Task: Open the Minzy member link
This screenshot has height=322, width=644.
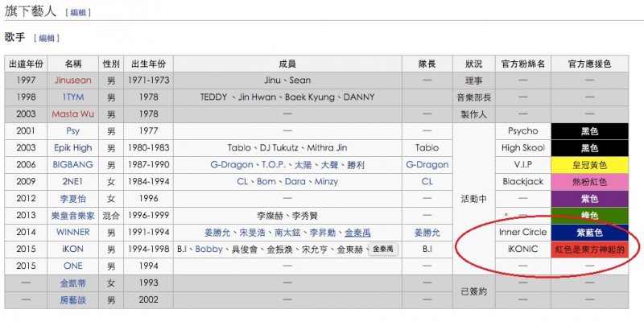Action: point(326,182)
